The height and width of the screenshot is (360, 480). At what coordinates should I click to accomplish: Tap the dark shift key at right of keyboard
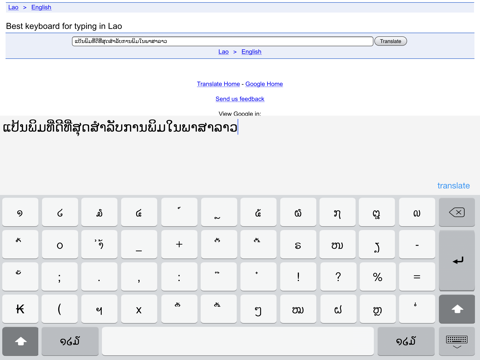[457, 309]
